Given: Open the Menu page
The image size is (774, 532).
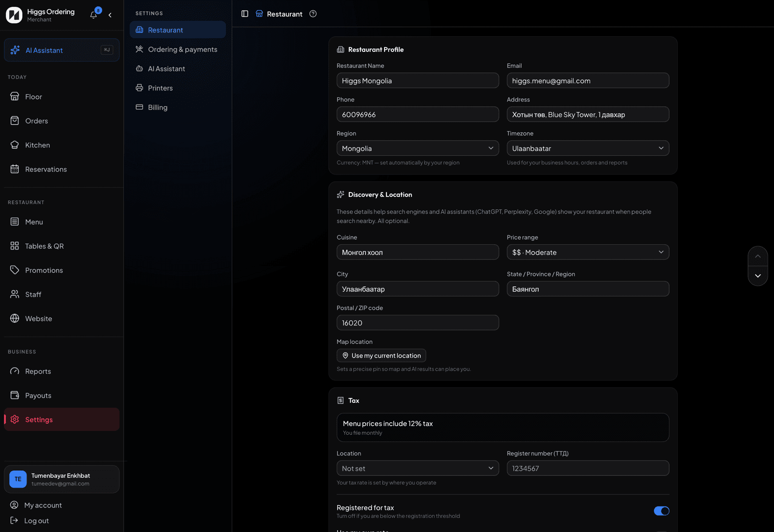Looking at the screenshot, I should [x=61, y=222].
